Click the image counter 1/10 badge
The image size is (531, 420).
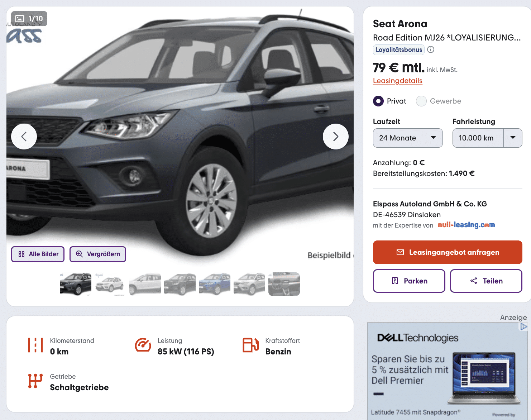tap(29, 19)
